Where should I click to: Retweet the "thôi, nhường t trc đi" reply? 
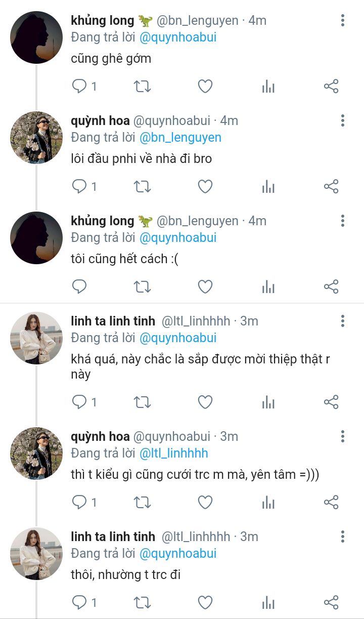pos(142,603)
